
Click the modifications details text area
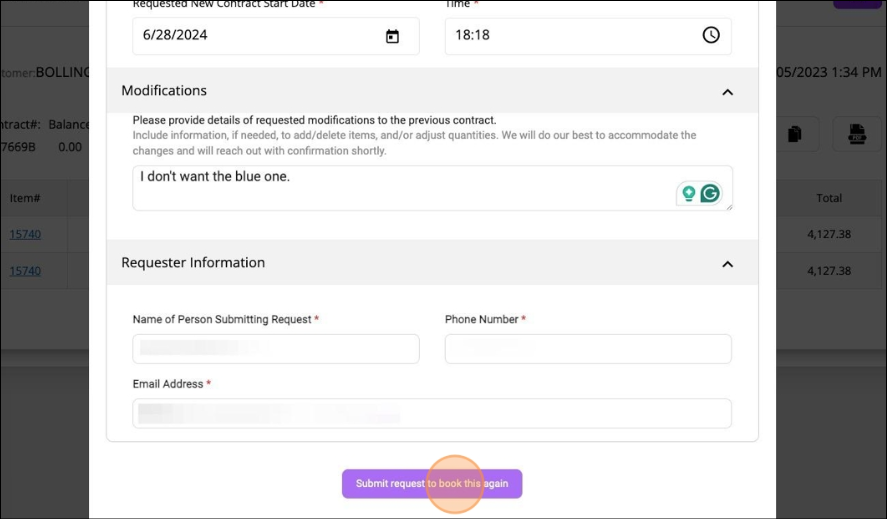400,187
